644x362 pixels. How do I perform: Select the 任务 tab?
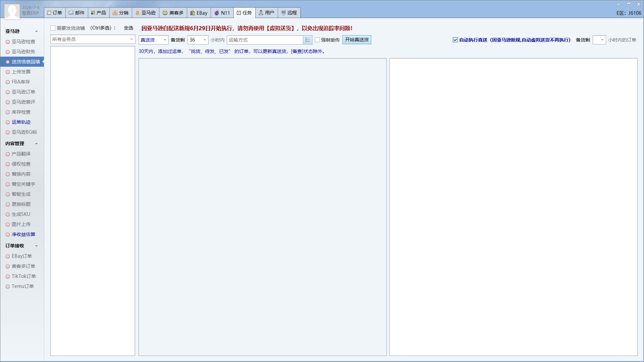(245, 13)
